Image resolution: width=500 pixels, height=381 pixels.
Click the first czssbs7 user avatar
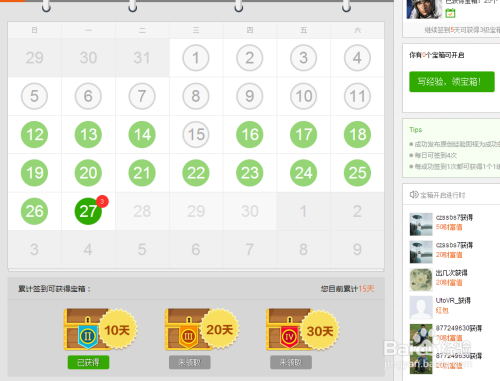coord(421,224)
